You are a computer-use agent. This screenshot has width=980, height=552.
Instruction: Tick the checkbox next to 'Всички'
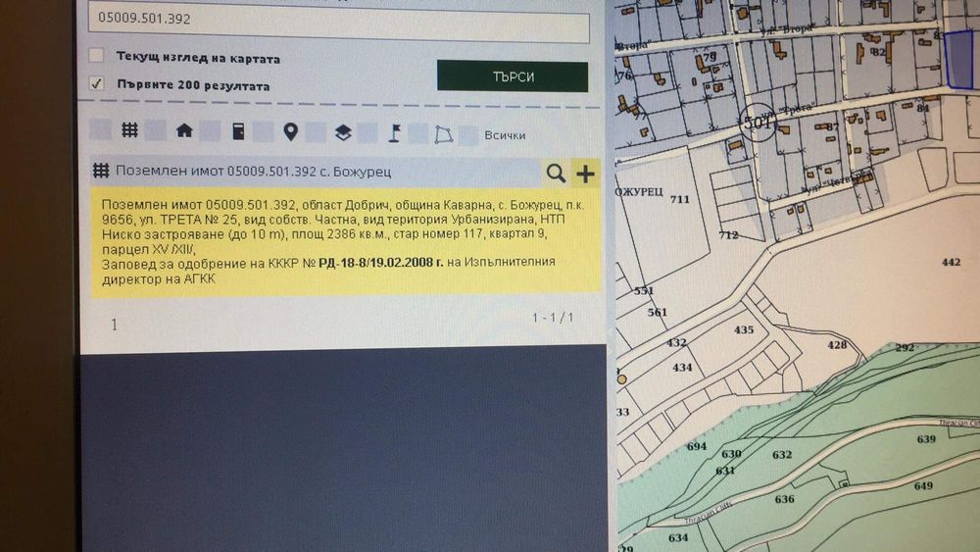pos(468,135)
